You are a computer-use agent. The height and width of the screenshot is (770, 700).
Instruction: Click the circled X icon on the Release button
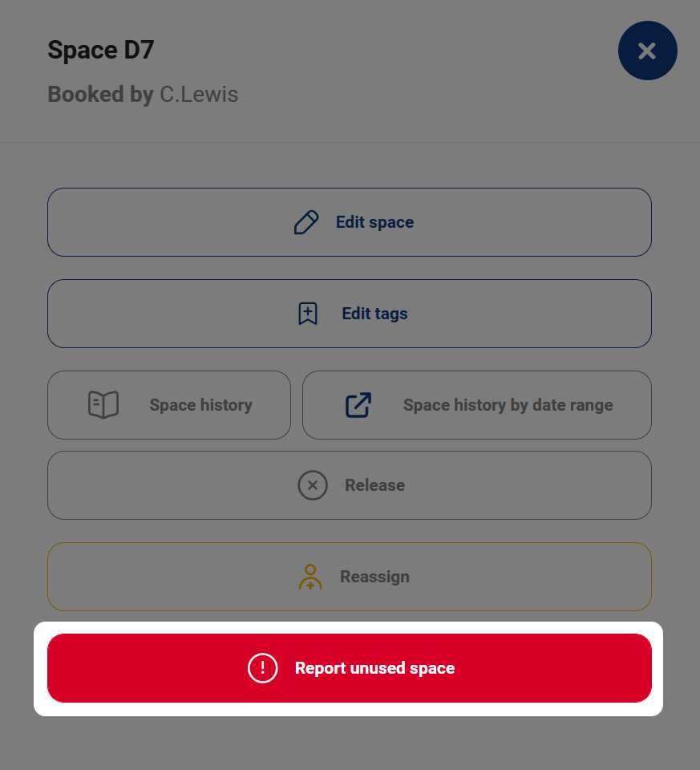(x=313, y=485)
